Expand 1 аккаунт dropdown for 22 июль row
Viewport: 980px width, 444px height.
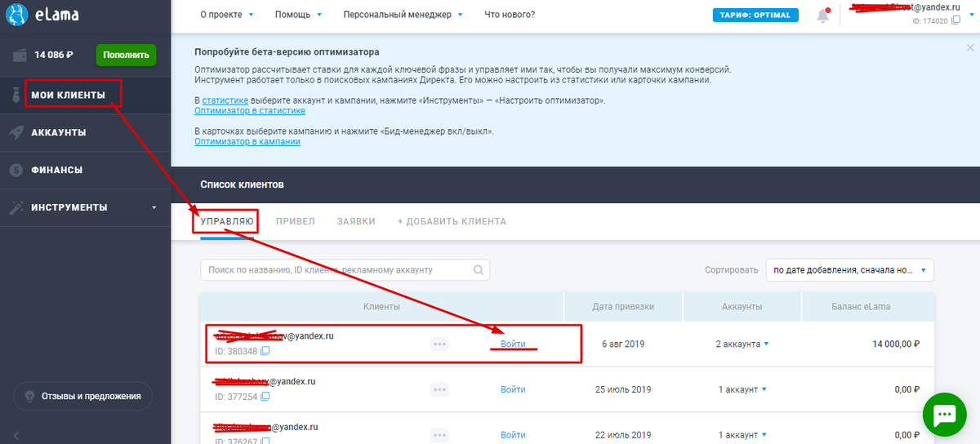point(742,435)
